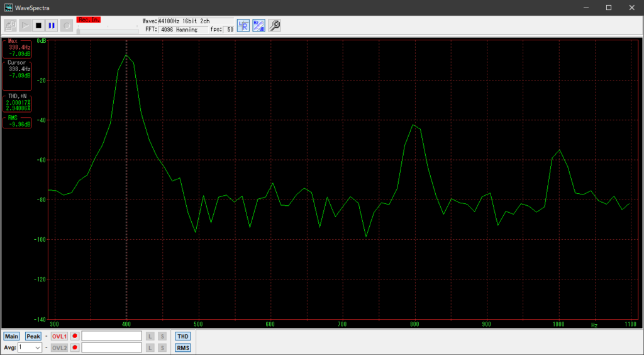Image resolution: width=644 pixels, height=355 pixels.
Task: Click the WaveSpectra app icon in title bar
Action: click(8, 8)
